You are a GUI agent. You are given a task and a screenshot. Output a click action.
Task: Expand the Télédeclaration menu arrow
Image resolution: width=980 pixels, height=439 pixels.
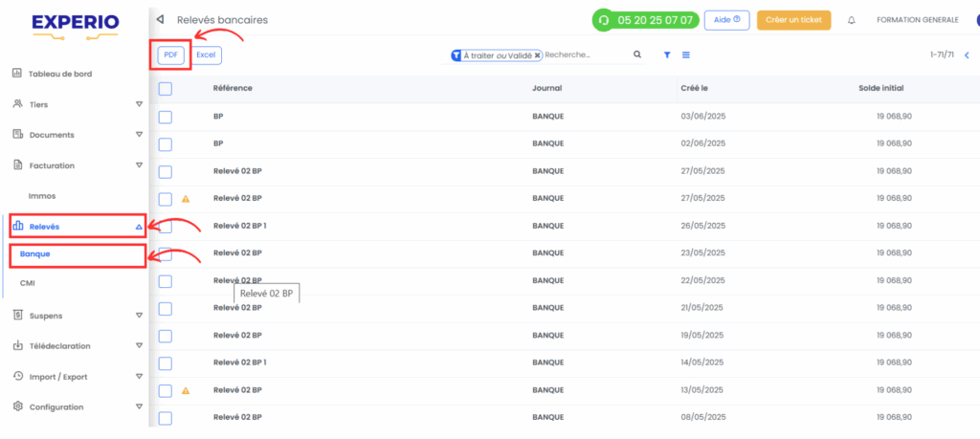[140, 345]
